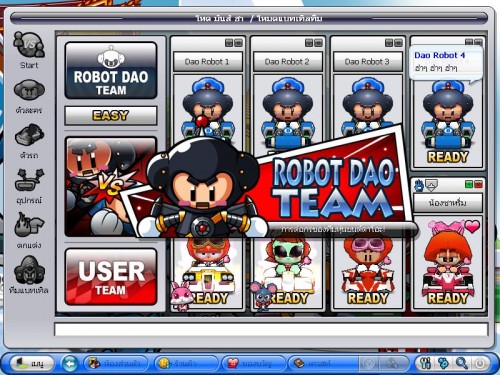Toggle the red slot button on player panel
Viewport: 500px width, 375px height.
pyautogui.click(x=478, y=184)
